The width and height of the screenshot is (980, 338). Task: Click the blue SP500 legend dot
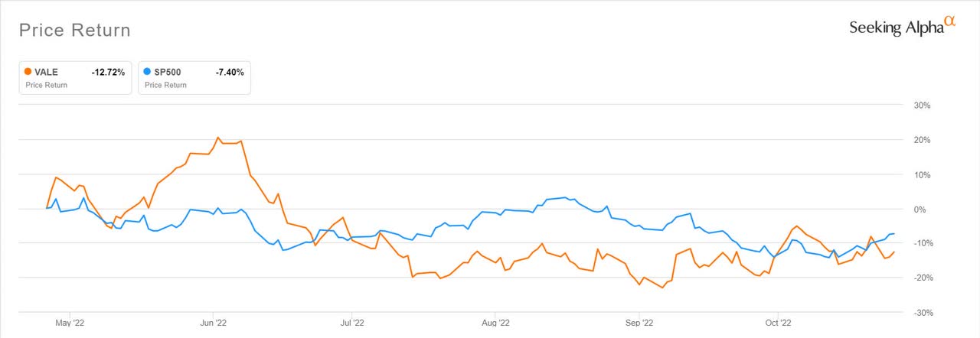point(149,72)
